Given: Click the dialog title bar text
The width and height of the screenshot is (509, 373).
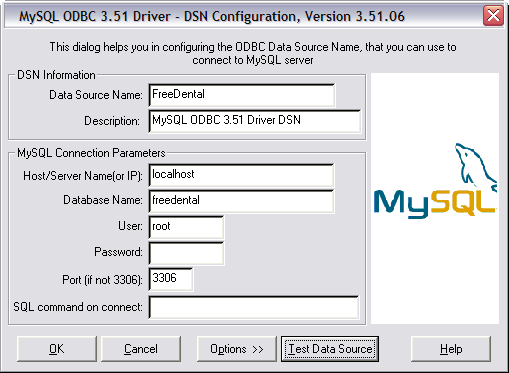Looking at the screenshot, I should (212, 16).
